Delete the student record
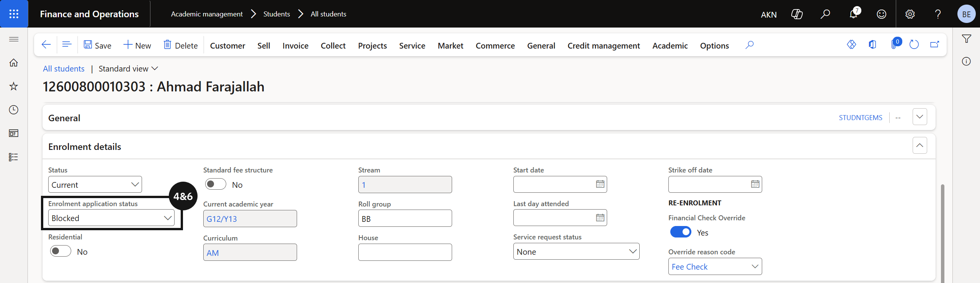 point(181,45)
